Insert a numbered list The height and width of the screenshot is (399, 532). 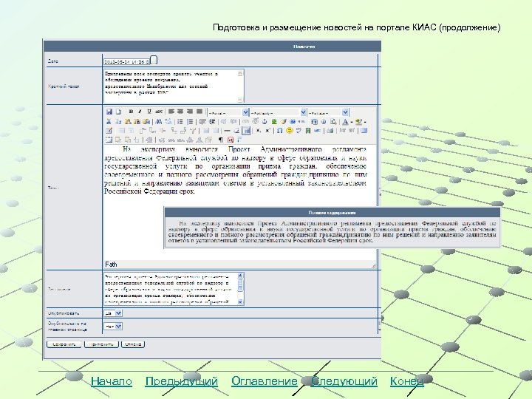click(190, 121)
